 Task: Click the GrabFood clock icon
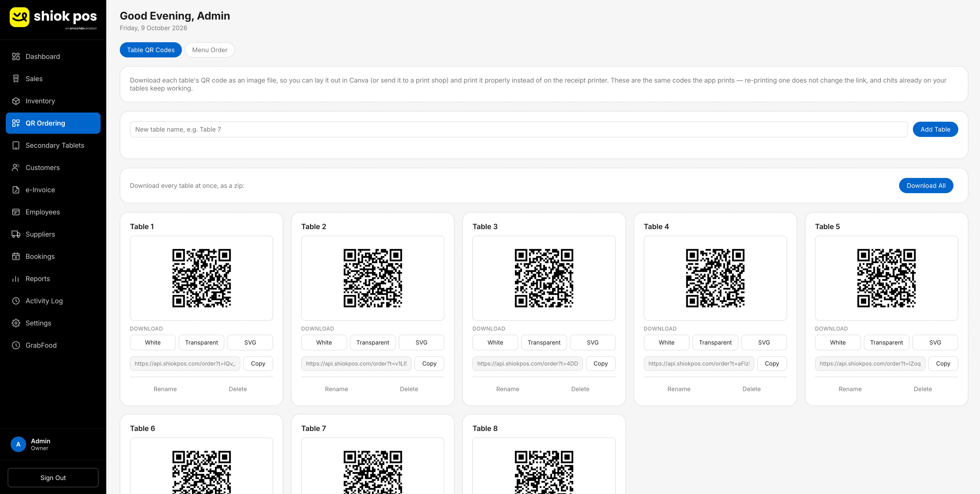16,345
